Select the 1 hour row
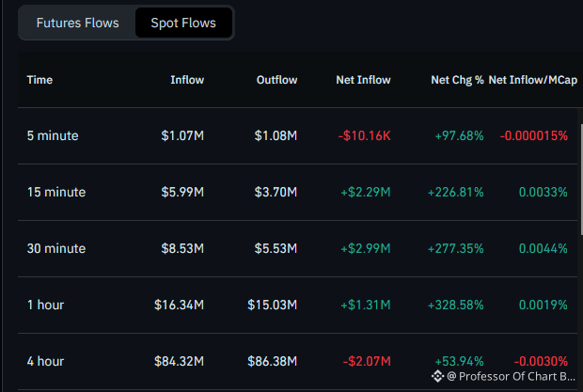 point(297,306)
